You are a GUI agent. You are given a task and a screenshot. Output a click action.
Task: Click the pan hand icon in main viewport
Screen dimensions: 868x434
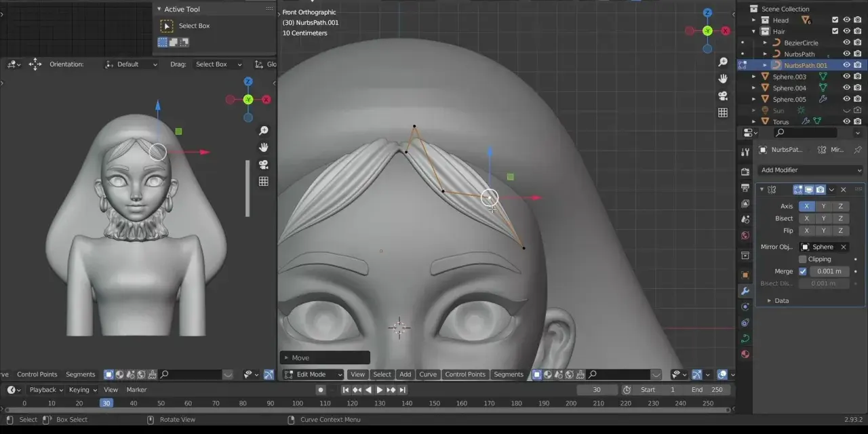[723, 79]
